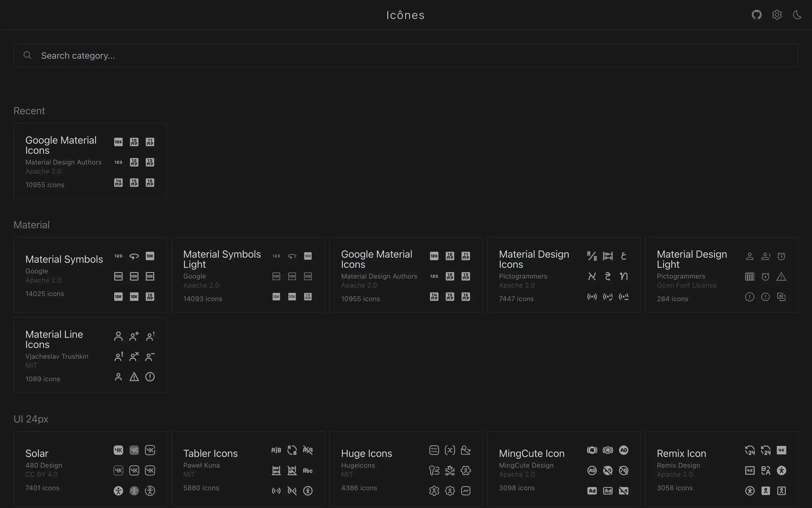Screen dimensions: 812x508
Task: Click access-point-off icon in Tabler Icons
Action: coord(292,491)
